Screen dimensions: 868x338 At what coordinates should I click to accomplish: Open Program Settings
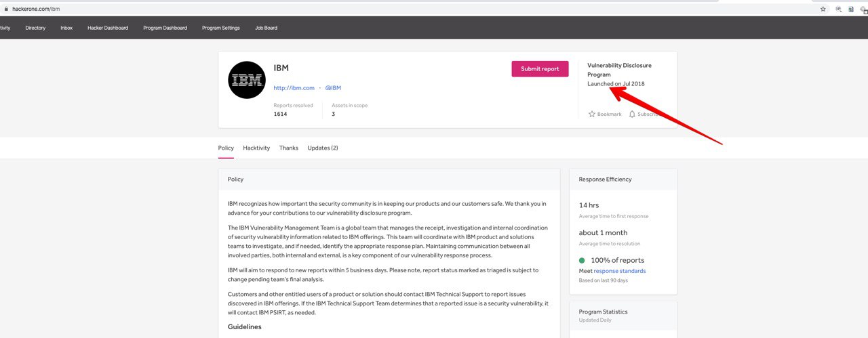coord(221,28)
